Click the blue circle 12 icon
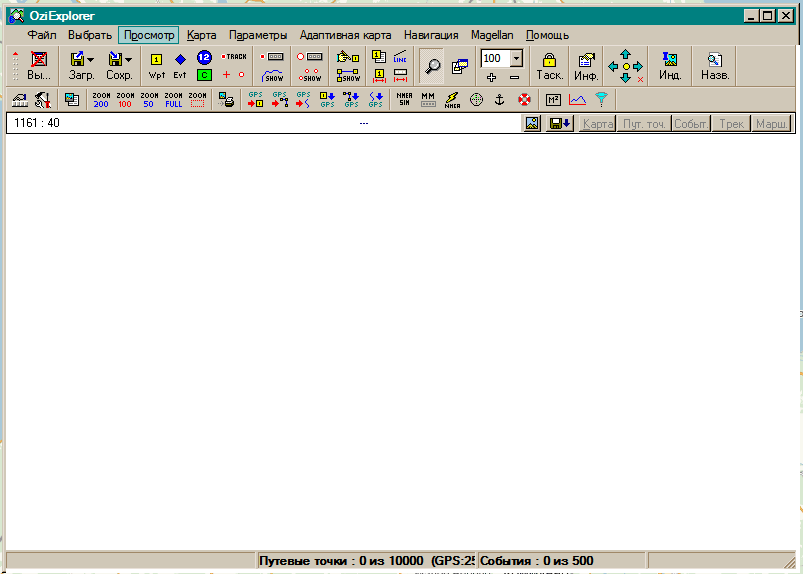The height and width of the screenshot is (574, 803). click(204, 57)
